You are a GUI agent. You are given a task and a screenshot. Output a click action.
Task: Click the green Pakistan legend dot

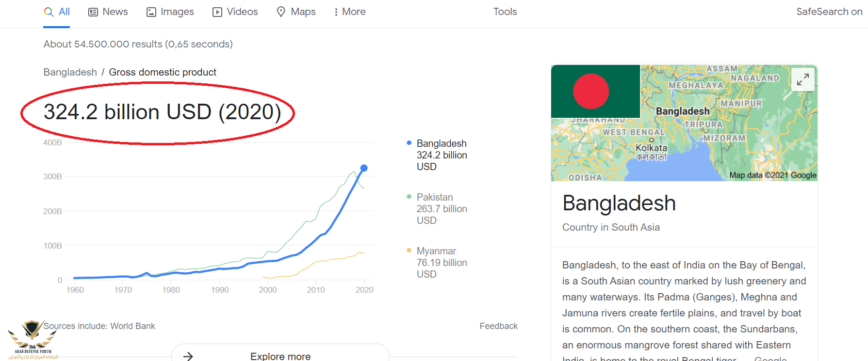[409, 197]
